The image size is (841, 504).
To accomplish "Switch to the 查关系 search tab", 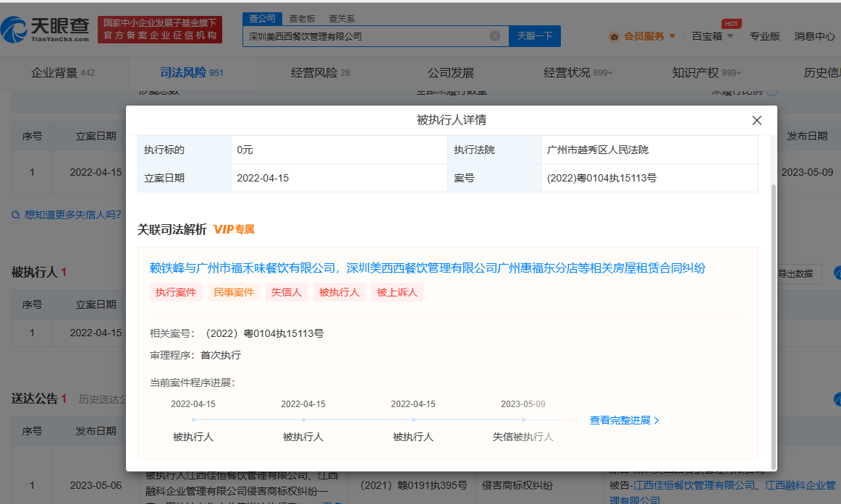I will 342,19.
